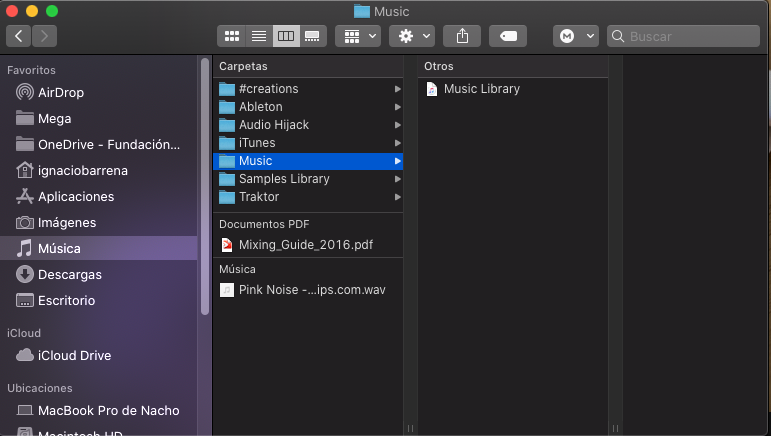Open OneDrive - Fundación sidebar folder
This screenshot has height=436, width=771.
tap(98, 145)
